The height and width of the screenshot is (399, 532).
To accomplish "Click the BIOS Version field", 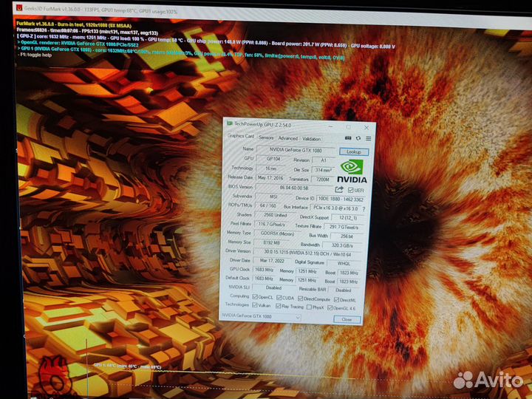I will (x=294, y=188).
